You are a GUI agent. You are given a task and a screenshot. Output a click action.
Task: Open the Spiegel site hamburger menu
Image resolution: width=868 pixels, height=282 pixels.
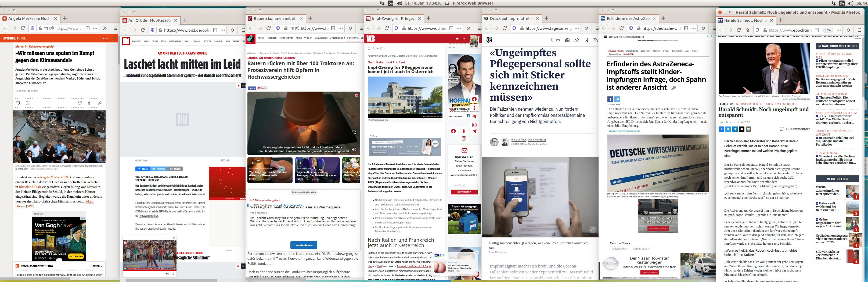pos(114,38)
